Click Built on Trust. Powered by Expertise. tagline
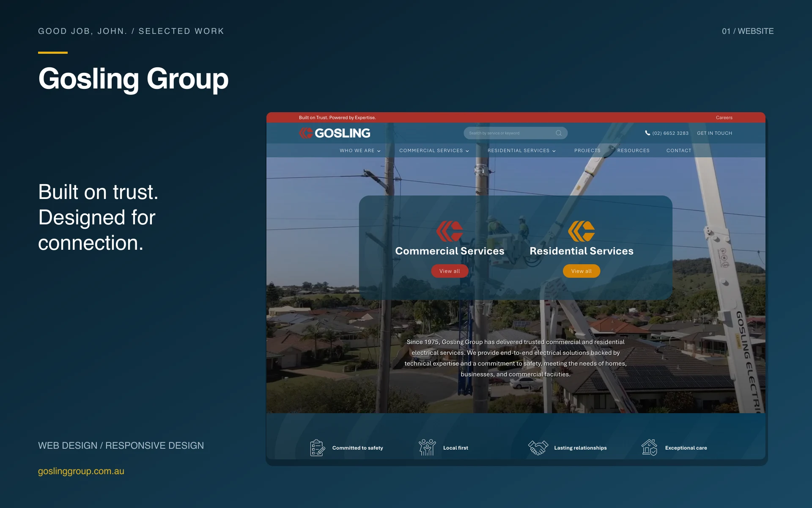Screen dimensions: 812x508 (x=337, y=118)
